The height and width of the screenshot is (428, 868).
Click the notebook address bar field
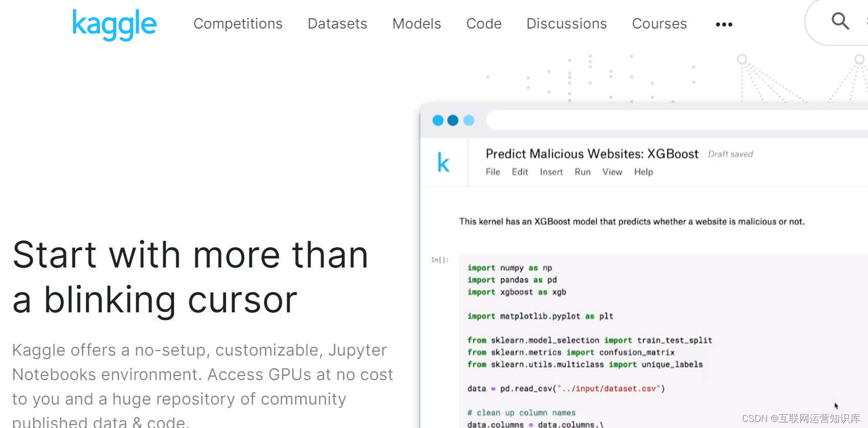click(x=677, y=120)
